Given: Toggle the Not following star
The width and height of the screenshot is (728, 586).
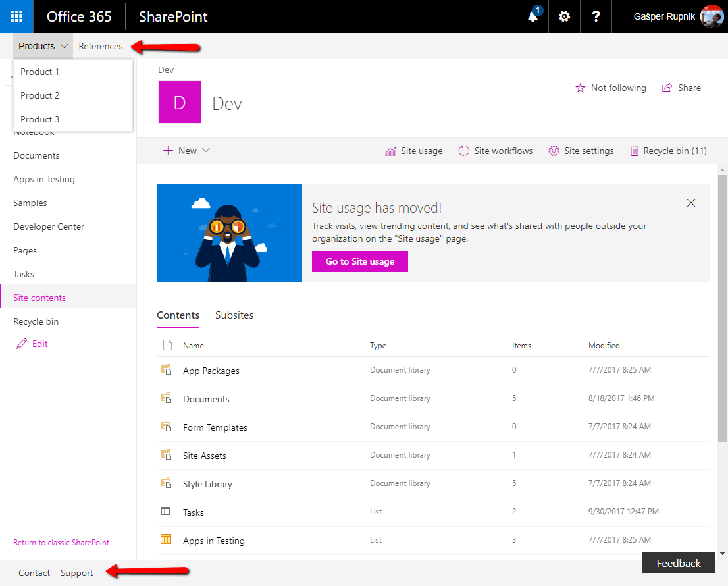Looking at the screenshot, I should tap(611, 88).
